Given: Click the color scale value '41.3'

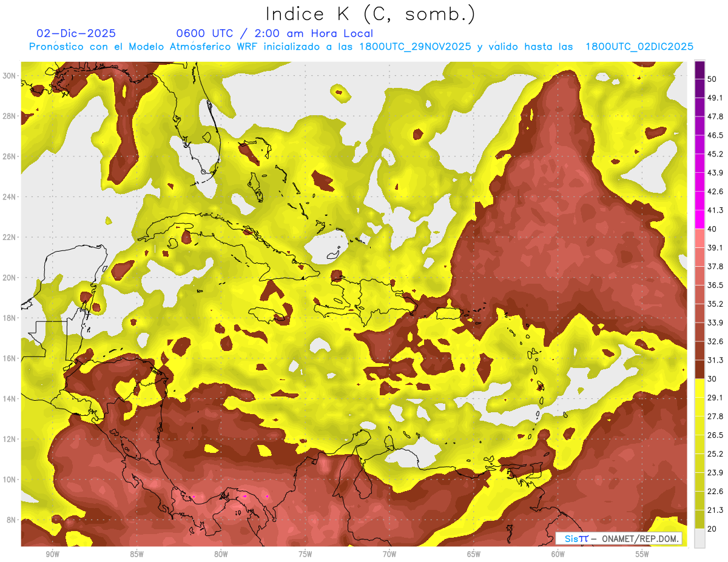Looking at the screenshot, I should coord(715,210).
